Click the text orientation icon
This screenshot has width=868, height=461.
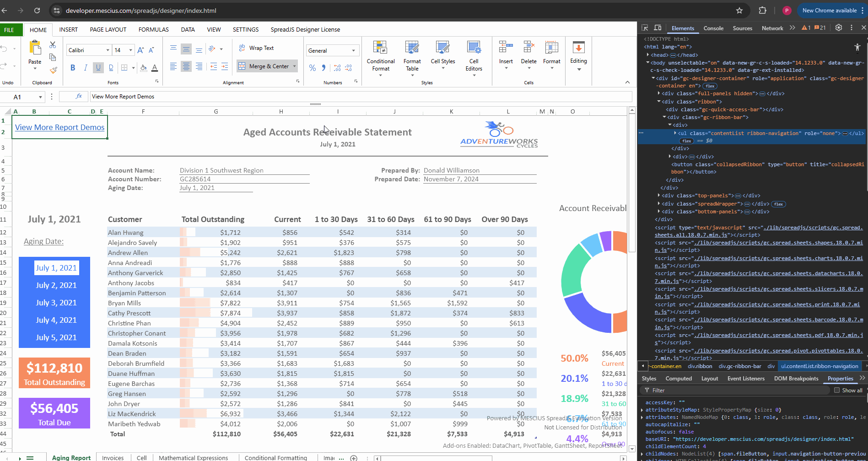pos(212,49)
